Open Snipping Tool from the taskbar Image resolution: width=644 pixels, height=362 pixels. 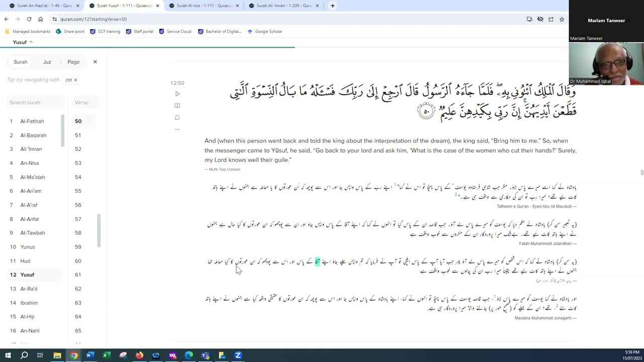(123, 355)
